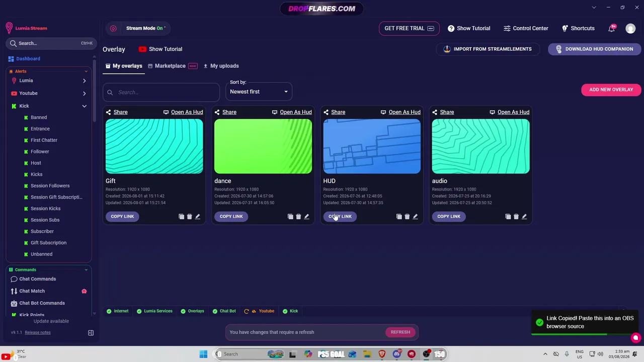Duplicate the dance overlay
Viewport: 644px width, 362px height.
(x=290, y=217)
